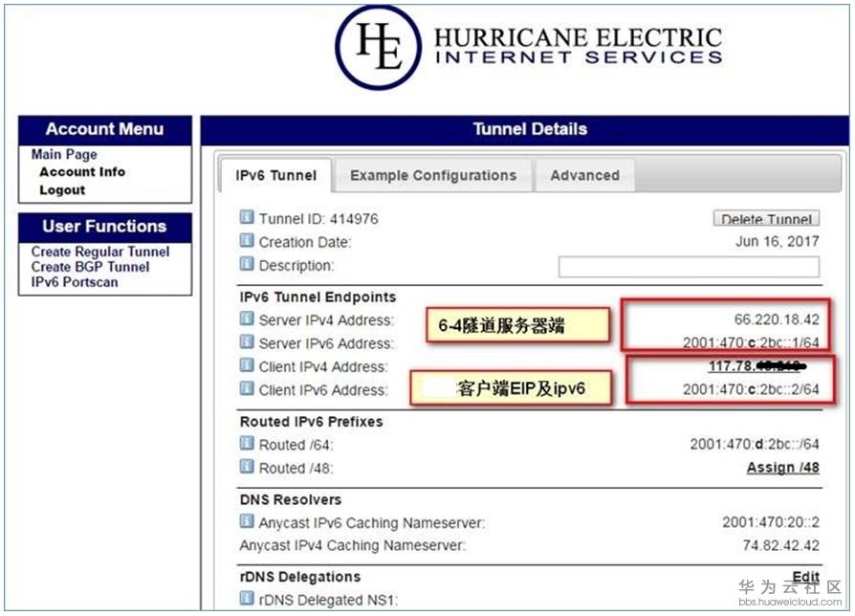Select client IPv6 value 2001:470:c:2bc::2/64
This screenshot has height=616, width=855.
(751, 389)
